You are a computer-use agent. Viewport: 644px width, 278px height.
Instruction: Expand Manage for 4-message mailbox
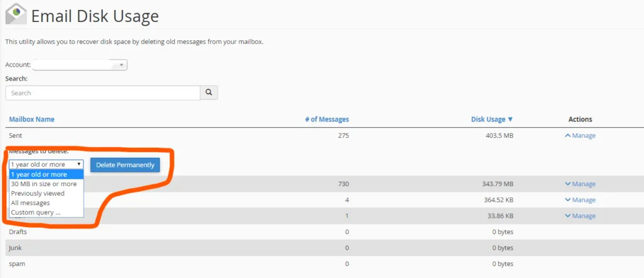(x=580, y=200)
